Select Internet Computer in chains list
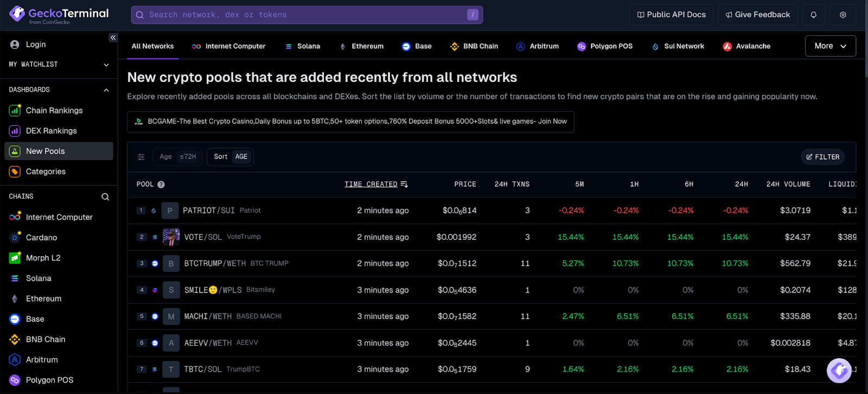 coord(59,217)
